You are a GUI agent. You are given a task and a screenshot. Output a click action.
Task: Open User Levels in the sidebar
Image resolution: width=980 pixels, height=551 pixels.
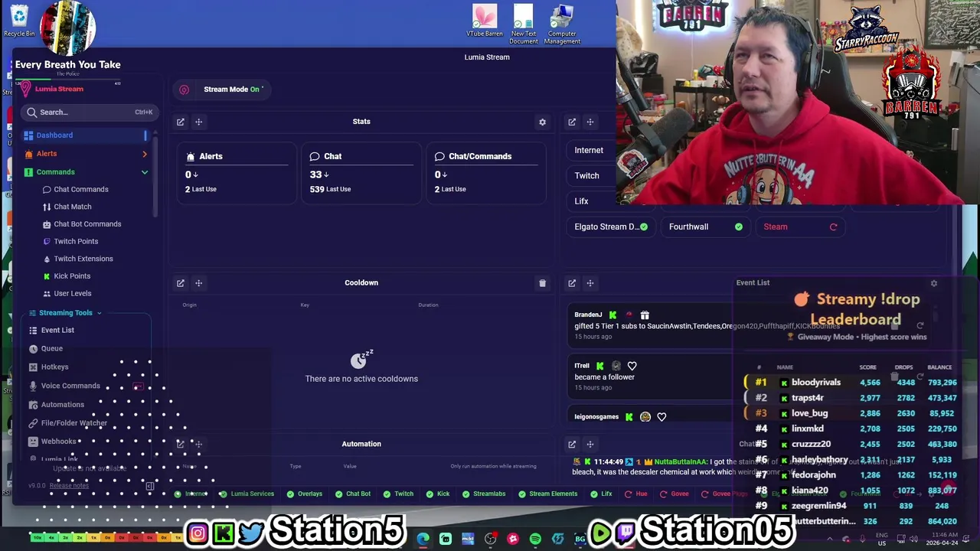click(72, 294)
